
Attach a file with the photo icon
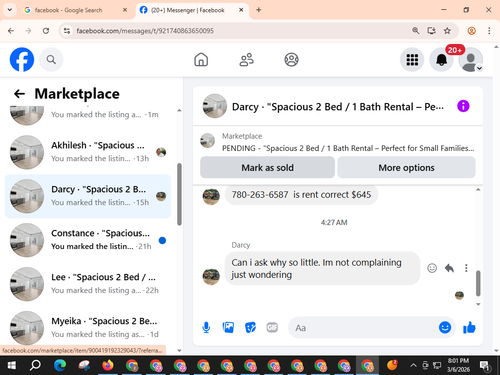tap(228, 328)
